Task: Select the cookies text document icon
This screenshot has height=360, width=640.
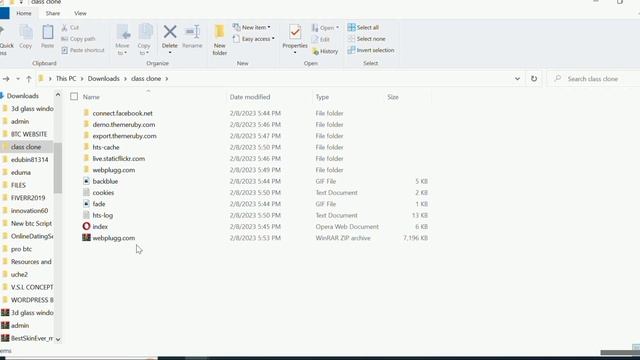Action: pyautogui.click(x=86, y=192)
